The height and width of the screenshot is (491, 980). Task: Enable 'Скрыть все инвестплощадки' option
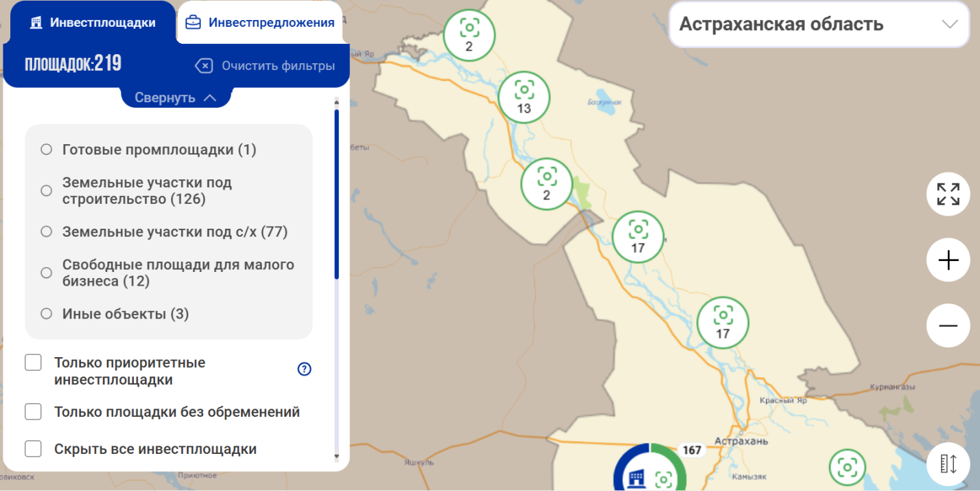point(33,448)
